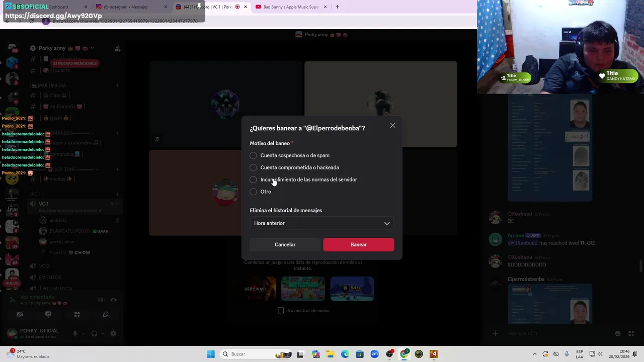Mute microphone in user panel
The height and width of the screenshot is (362, 644).
[75, 333]
